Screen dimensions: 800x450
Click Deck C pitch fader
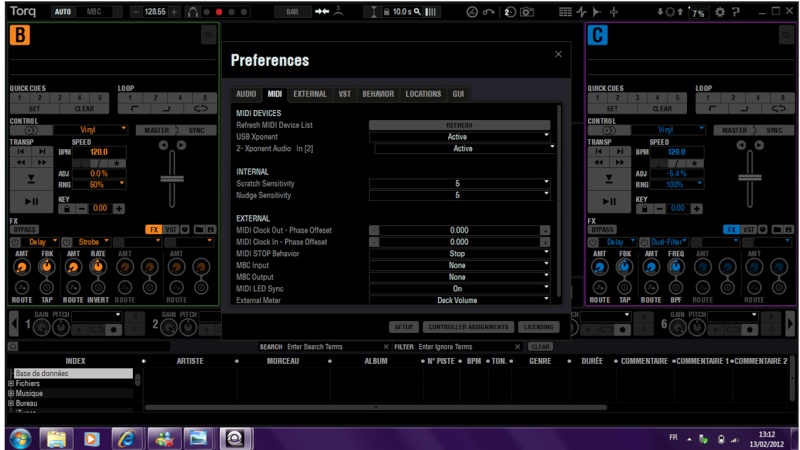click(x=749, y=178)
